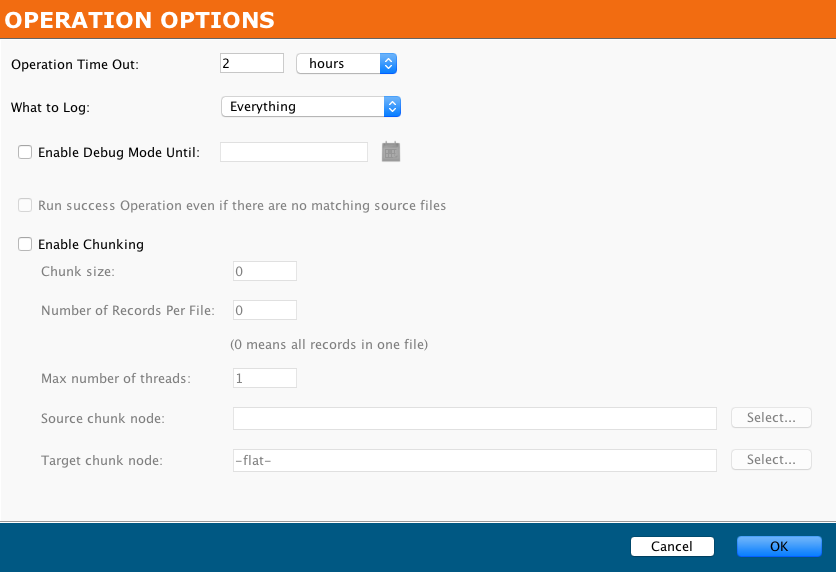
Task: Click the Target chunk node field
Action: pos(474,460)
